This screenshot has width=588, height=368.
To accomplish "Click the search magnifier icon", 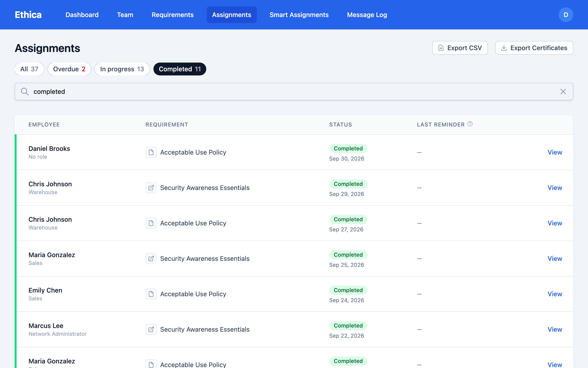I will point(25,92).
